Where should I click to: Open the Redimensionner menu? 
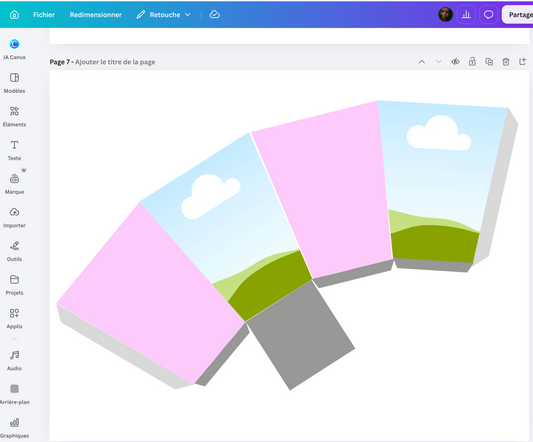point(96,15)
